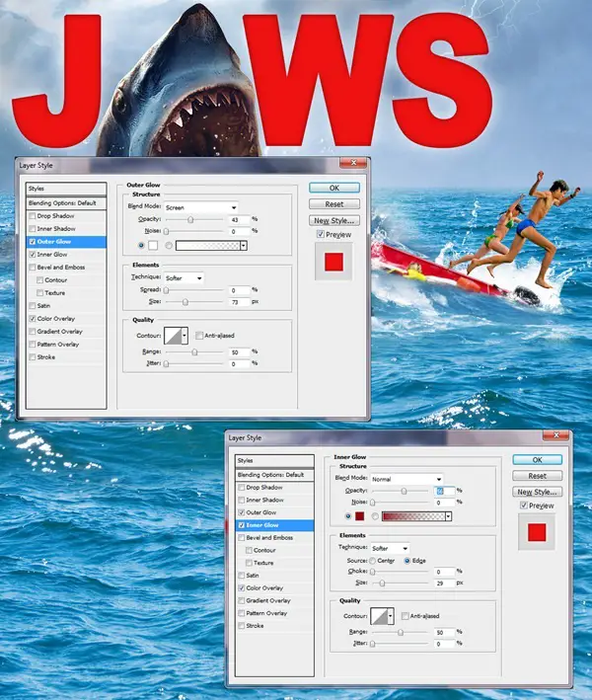This screenshot has width=592, height=700.
Task: Open Blend Mode dropdown showing Screen
Action: click(x=201, y=207)
